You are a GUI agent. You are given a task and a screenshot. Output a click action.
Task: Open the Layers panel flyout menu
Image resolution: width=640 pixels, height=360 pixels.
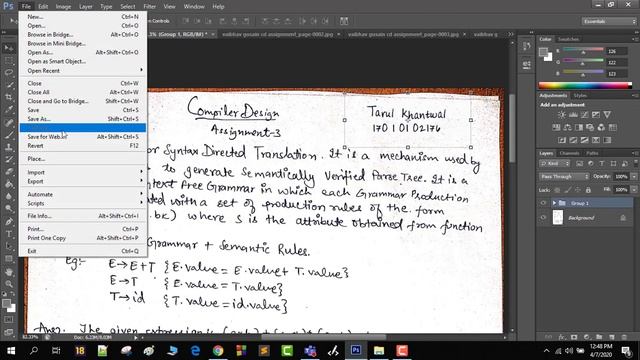[x=635, y=153]
